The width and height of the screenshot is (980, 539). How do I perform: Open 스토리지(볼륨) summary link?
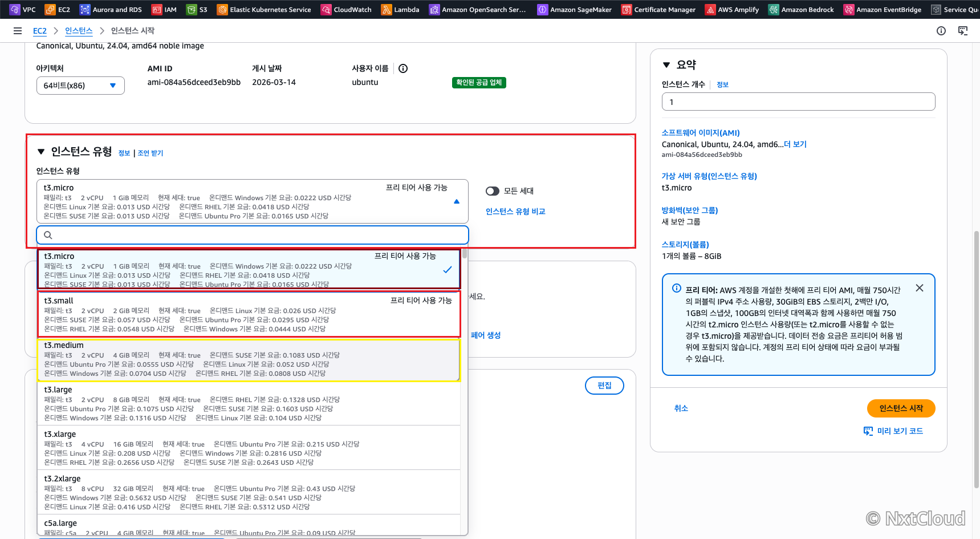[685, 245]
